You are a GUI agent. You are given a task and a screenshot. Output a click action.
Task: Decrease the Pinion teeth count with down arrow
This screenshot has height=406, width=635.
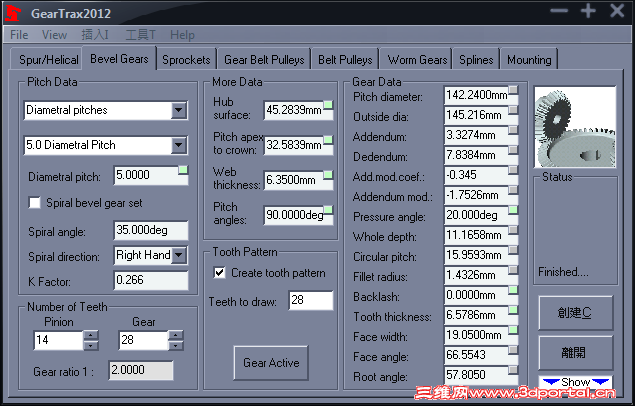tap(91, 345)
